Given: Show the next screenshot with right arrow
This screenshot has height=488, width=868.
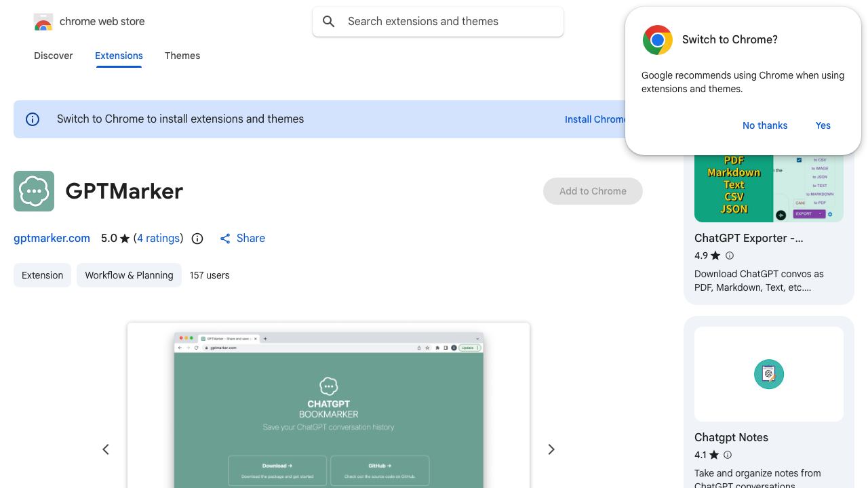Looking at the screenshot, I should tap(551, 449).
